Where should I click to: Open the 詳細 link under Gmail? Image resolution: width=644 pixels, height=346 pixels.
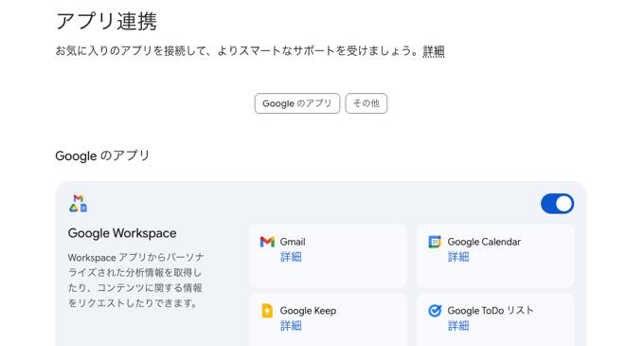coord(291,257)
